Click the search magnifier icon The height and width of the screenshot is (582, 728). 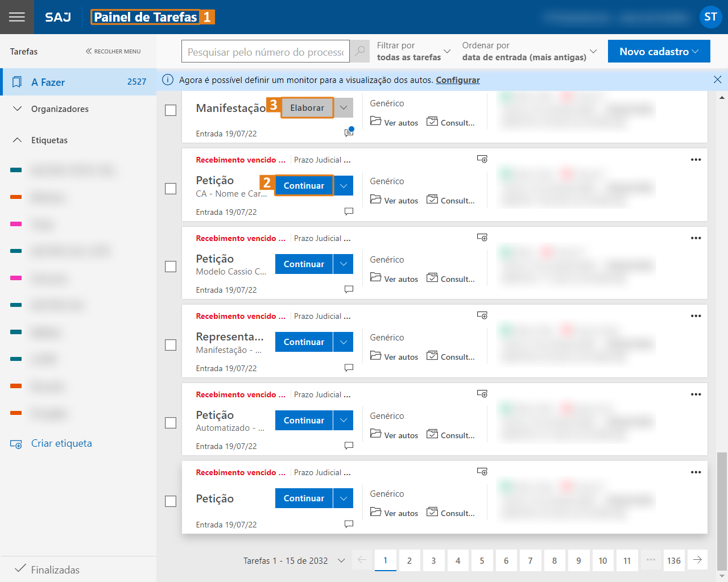tap(360, 51)
